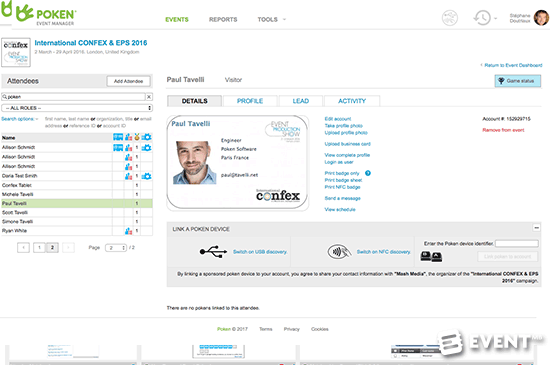Click gear icon in Doria Test Smith row
550x365 pixels.
[x=147, y=176]
